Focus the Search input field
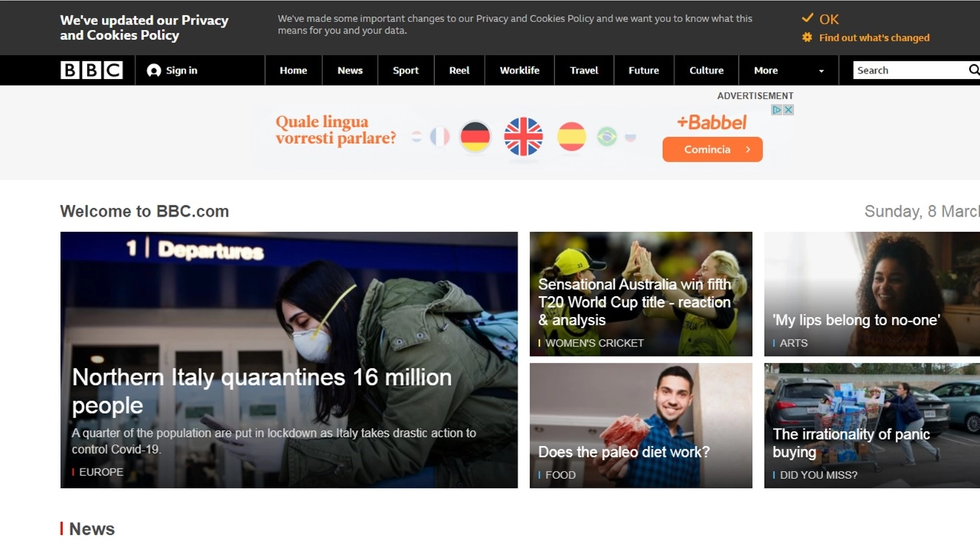The height and width of the screenshot is (551, 980). [910, 70]
